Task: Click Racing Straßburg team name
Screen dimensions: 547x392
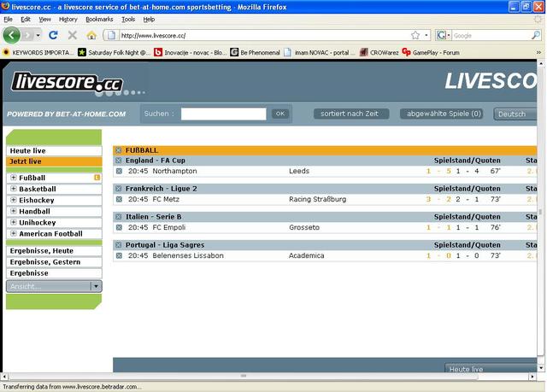Action: point(317,199)
